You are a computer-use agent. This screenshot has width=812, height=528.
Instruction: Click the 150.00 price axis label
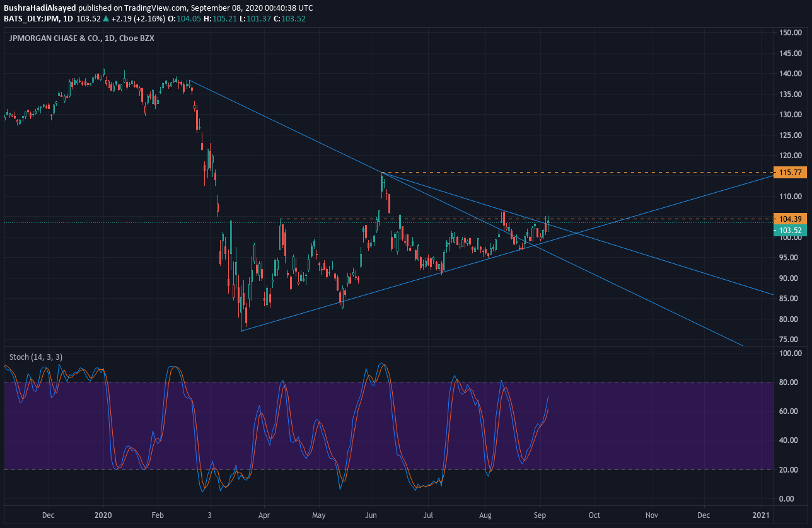point(790,33)
